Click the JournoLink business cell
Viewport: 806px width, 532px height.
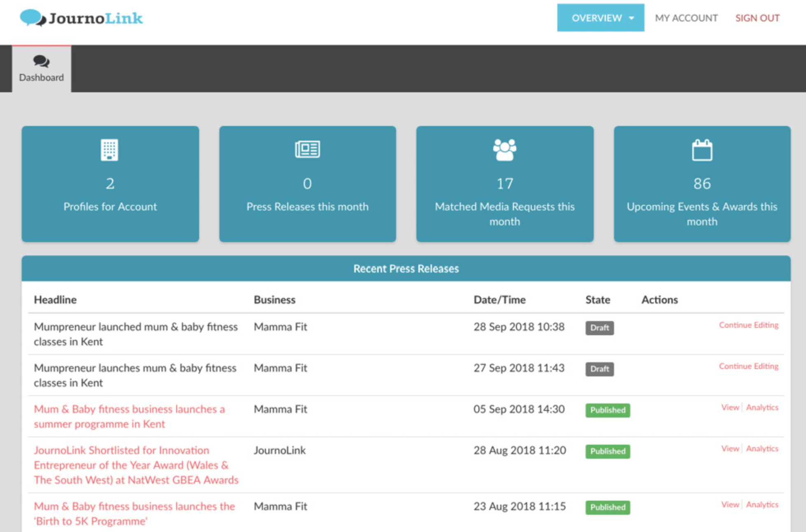click(280, 450)
